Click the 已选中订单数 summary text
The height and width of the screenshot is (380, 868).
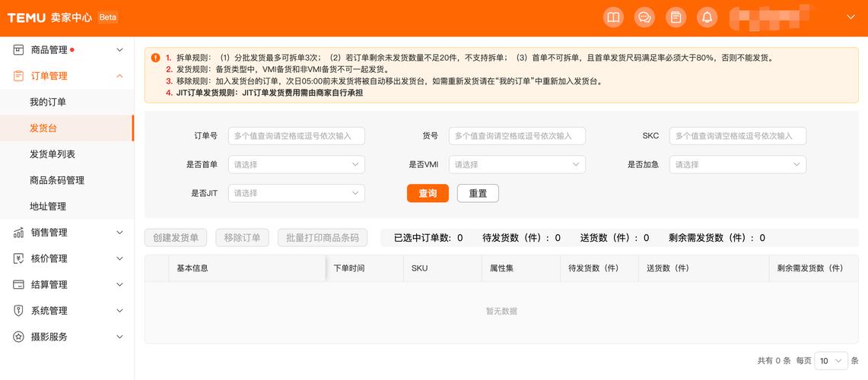(428, 238)
